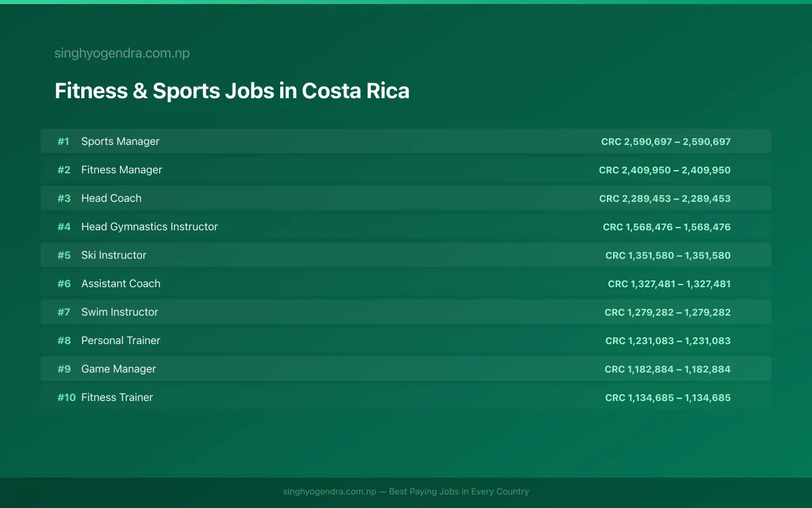Select the Game Manager job title
Image resolution: width=812 pixels, height=508 pixels.
118,369
